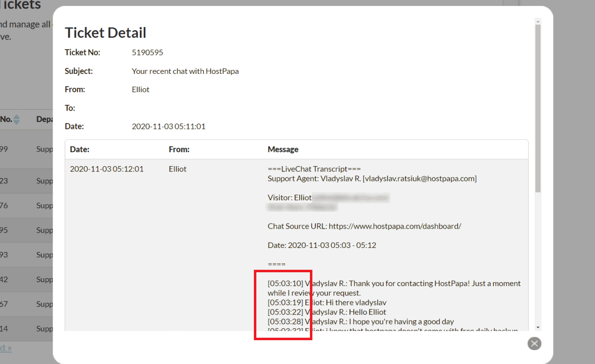Click the modal scrollbar up arrow
595x364 pixels.
click(x=538, y=21)
